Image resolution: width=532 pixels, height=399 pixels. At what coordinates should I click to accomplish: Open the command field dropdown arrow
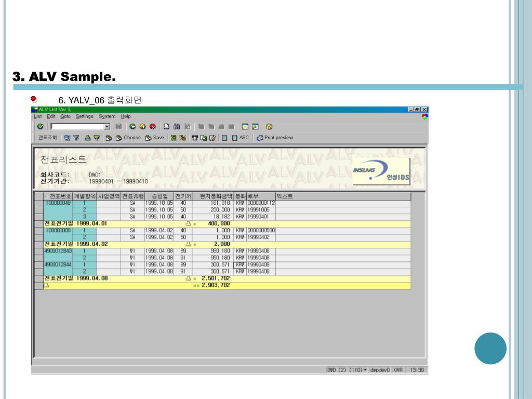[107, 127]
